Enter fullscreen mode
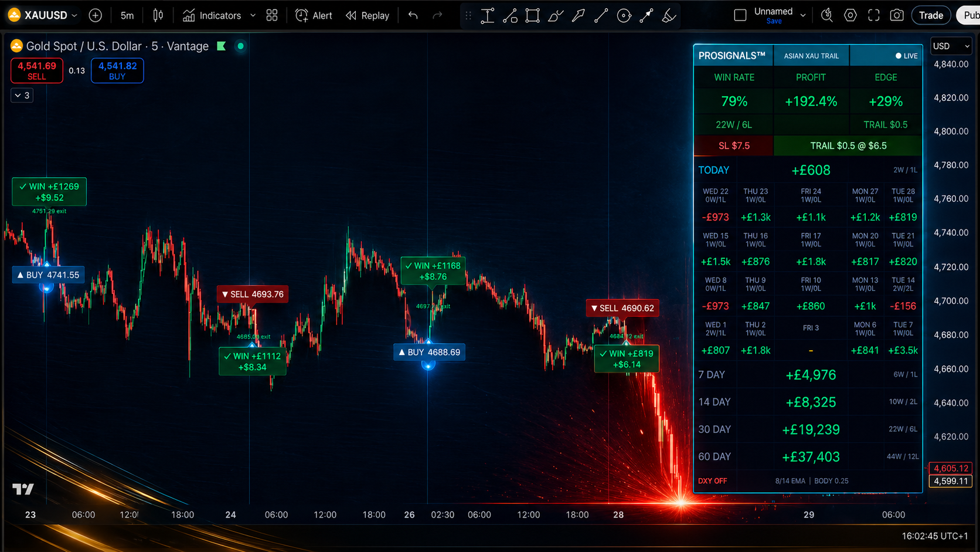Screen dimensions: 980x552 click(x=874, y=15)
